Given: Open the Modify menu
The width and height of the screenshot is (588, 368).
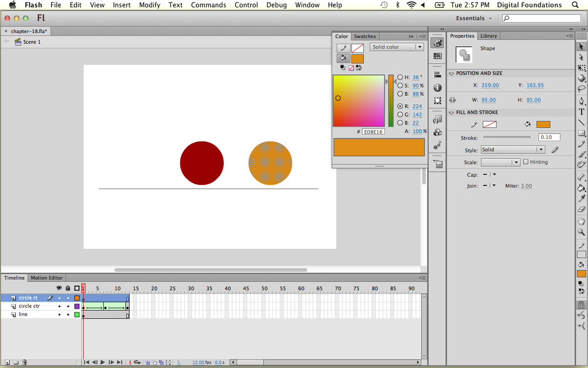Looking at the screenshot, I should tap(149, 5).
